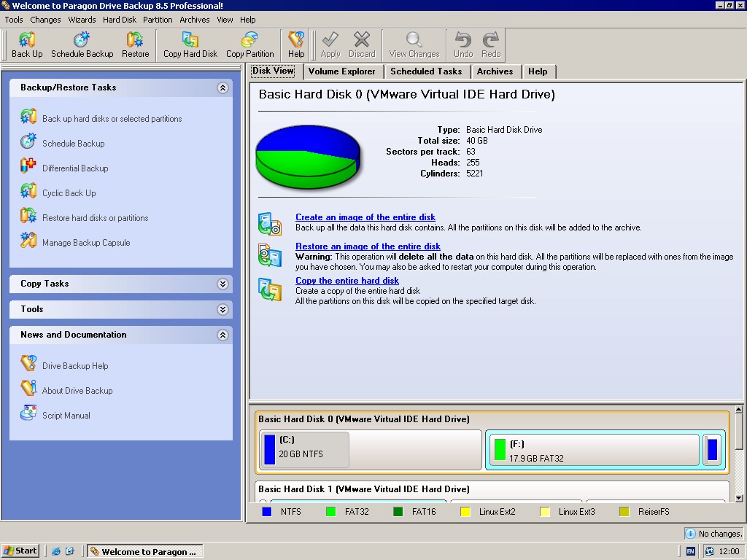The width and height of the screenshot is (747, 560).
Task: Click the Apply checkmark toolbar button
Action: (x=330, y=39)
